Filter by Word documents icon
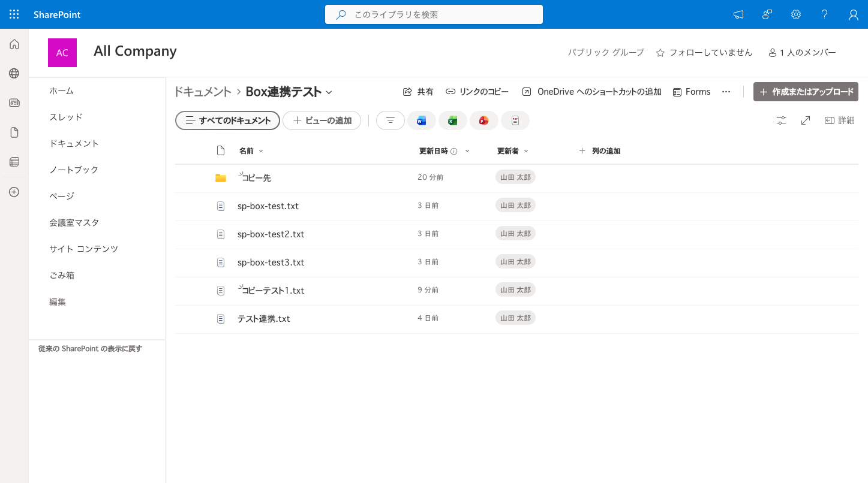This screenshot has width=868, height=483. [422, 120]
